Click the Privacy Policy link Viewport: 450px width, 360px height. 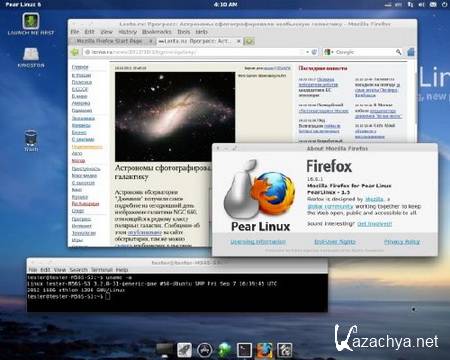pos(402,242)
